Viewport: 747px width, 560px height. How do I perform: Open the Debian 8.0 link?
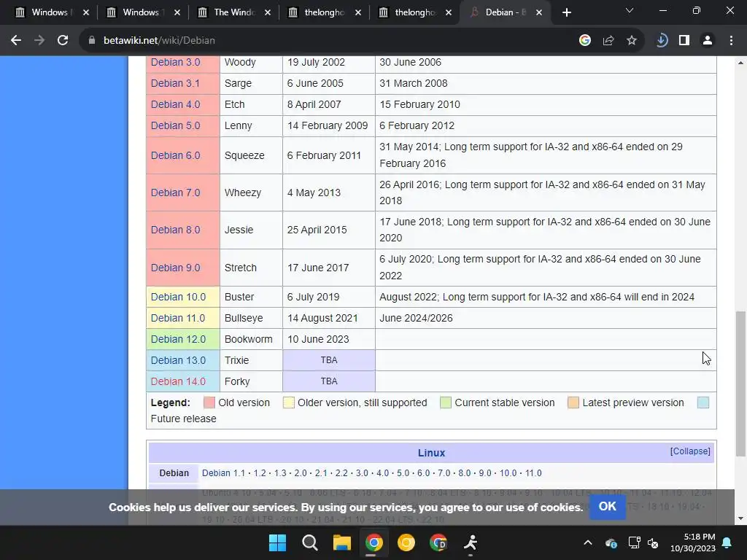click(175, 230)
